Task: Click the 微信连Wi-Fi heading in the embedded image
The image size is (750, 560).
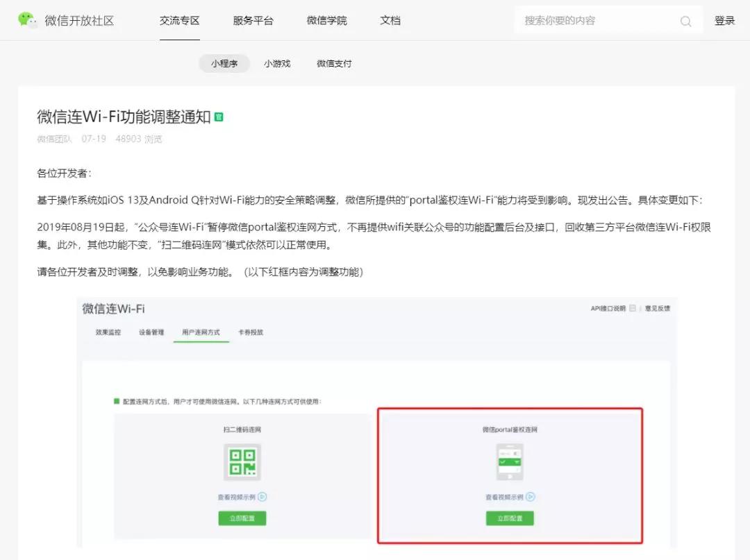Action: coord(113,309)
